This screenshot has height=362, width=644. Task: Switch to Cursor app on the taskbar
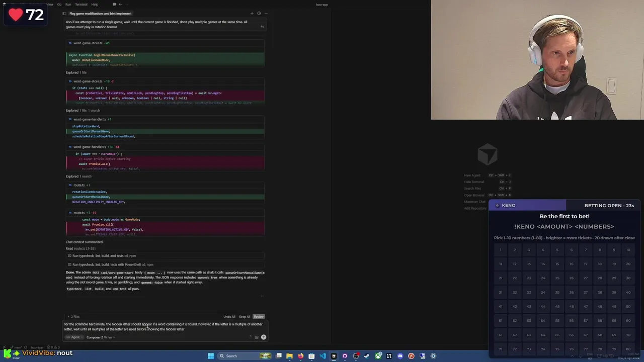[x=334, y=356]
